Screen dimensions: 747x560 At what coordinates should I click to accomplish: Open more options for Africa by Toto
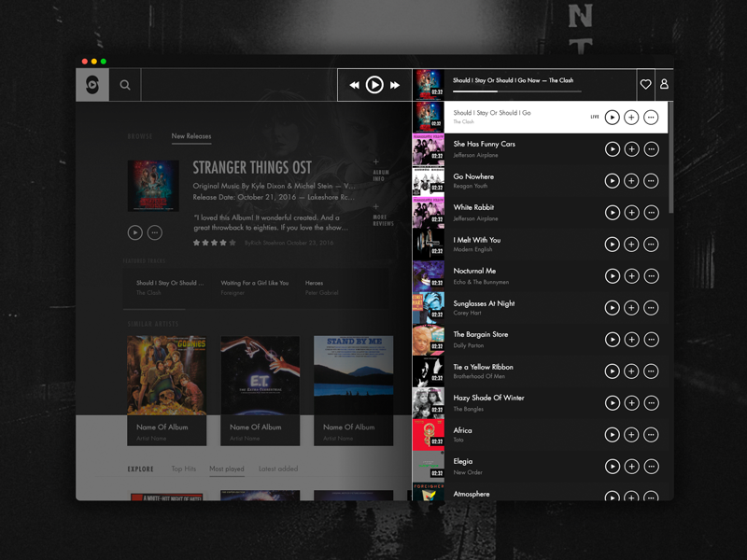point(651,434)
